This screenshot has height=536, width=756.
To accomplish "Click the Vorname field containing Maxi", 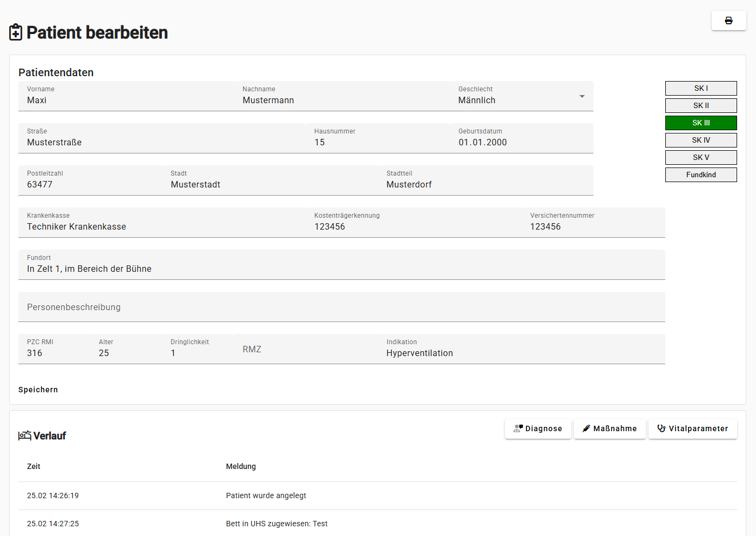I will coord(126,100).
